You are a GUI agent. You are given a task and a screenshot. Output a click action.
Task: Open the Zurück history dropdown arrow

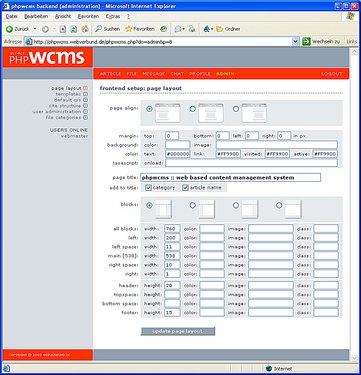[35, 29]
